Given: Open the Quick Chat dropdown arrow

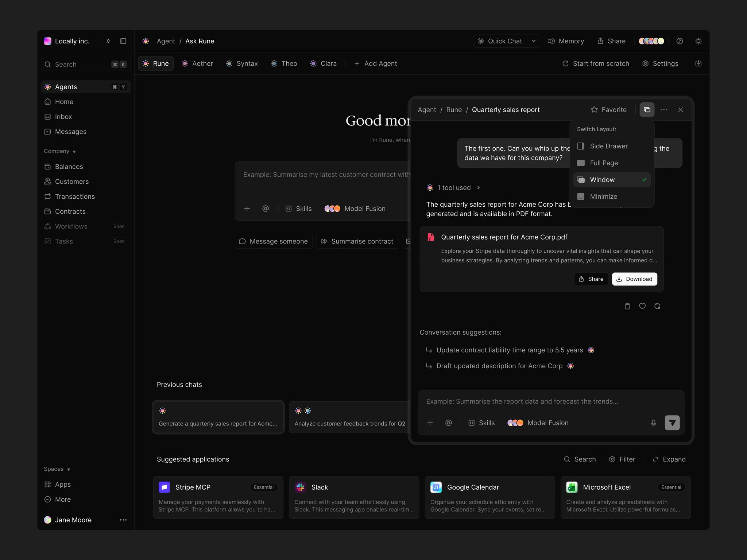Looking at the screenshot, I should coord(534,41).
